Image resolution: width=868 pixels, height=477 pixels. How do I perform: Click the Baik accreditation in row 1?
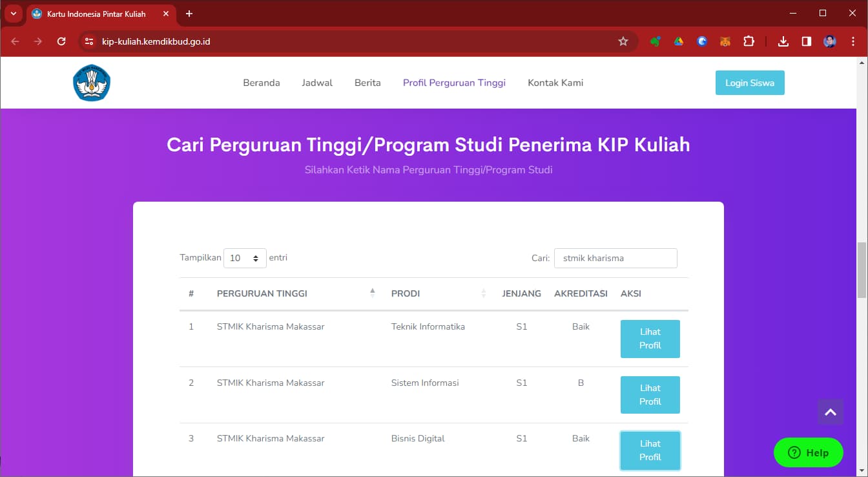[x=581, y=326]
